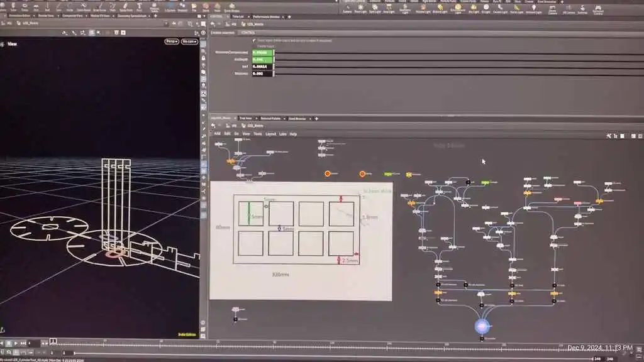Click the play button in the playbar
Image resolution: width=644 pixels, height=362 pixels.
(16, 343)
